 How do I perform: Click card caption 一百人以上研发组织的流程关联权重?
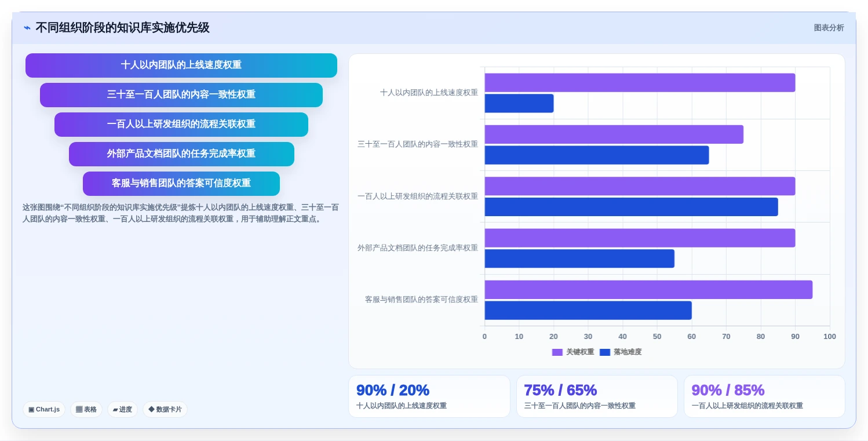coord(747,406)
